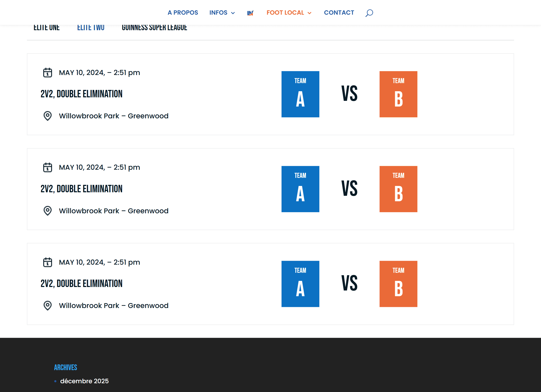
Task: Click location pin icon of second match
Action: point(47,211)
